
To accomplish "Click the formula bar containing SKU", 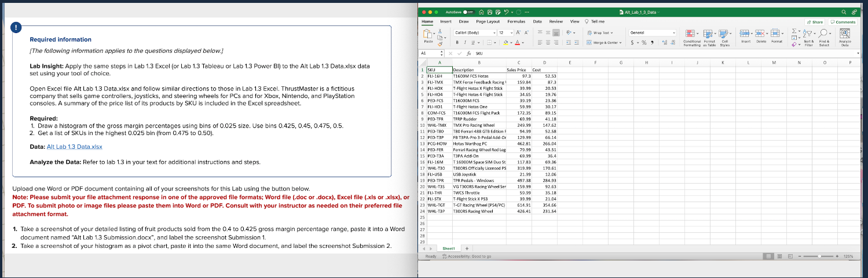I will click(x=666, y=53).
